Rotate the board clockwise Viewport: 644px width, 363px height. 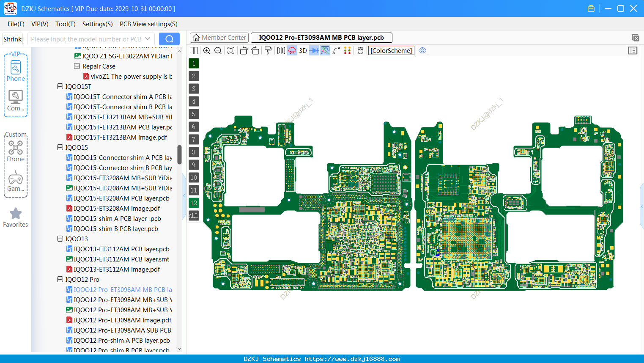255,50
